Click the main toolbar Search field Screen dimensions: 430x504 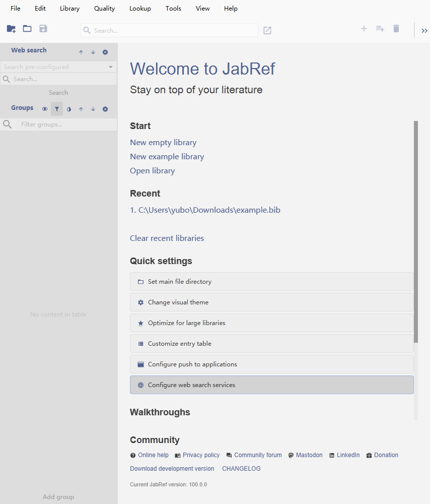coord(169,31)
